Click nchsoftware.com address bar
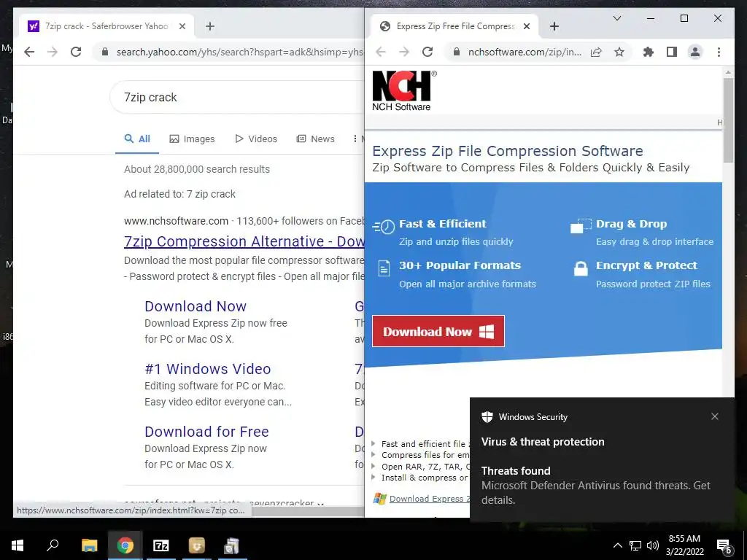747x560 pixels. point(525,52)
